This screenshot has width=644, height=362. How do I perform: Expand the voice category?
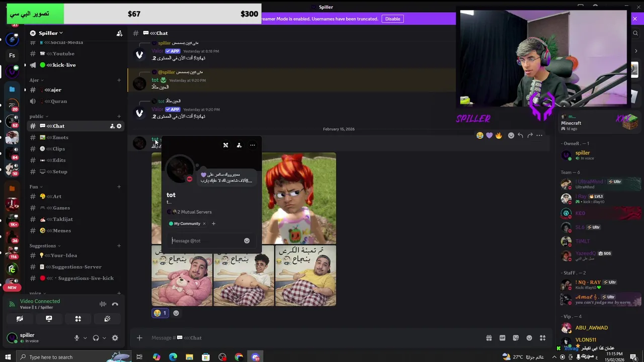click(x=37, y=293)
